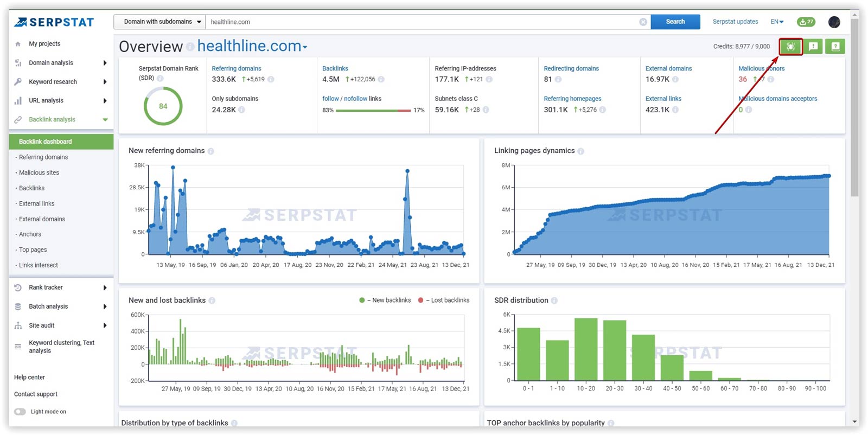This screenshot has width=868, height=435.
Task: Open Referring domains in the sidebar
Action: (43, 157)
